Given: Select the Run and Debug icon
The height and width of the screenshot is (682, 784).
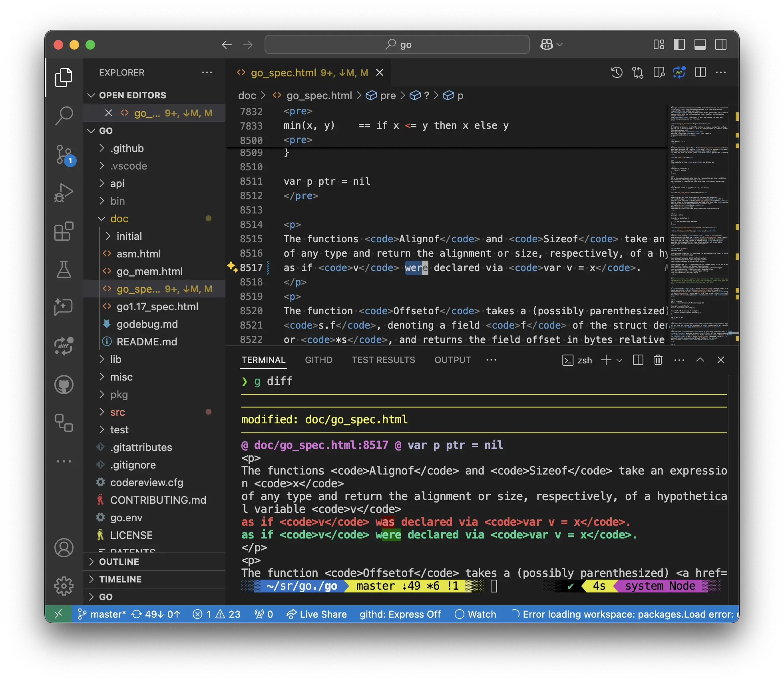Looking at the screenshot, I should pyautogui.click(x=64, y=192).
